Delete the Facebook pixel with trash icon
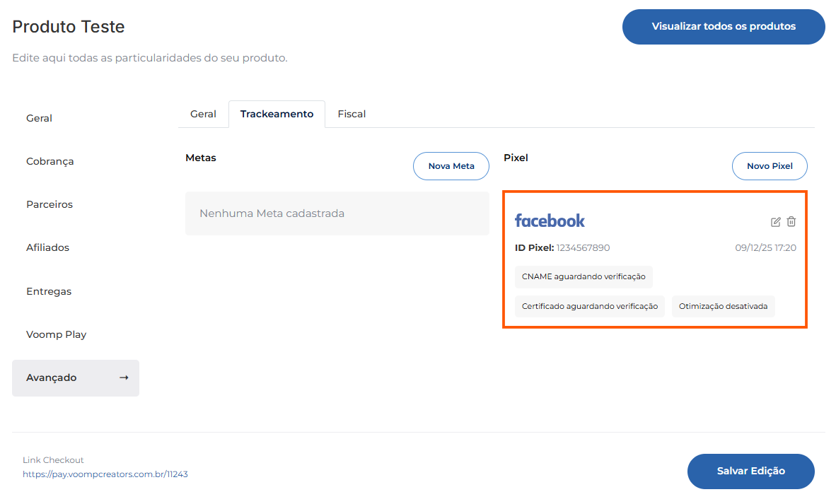This screenshot has width=836, height=504. pyautogui.click(x=791, y=222)
